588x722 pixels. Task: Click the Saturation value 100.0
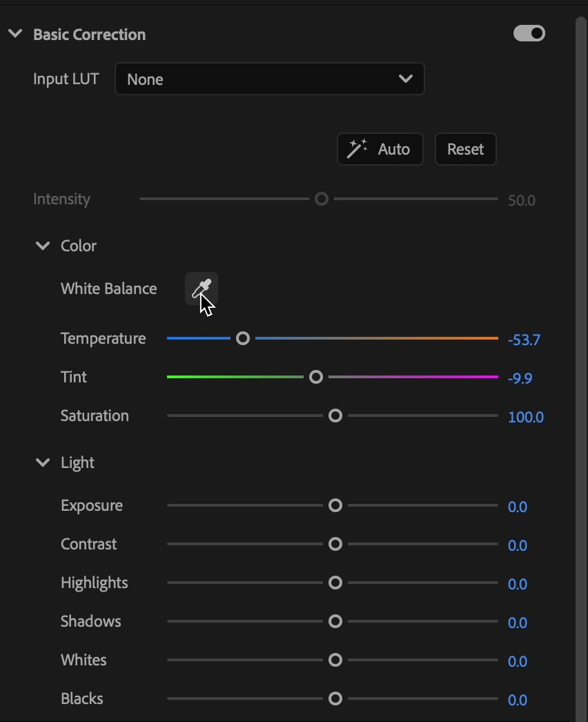click(525, 417)
